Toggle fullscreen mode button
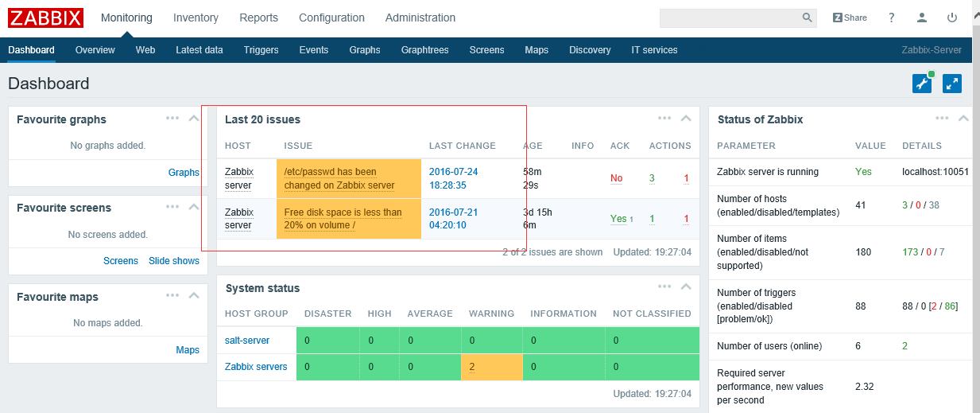Screen dimensions: 980x413 (952, 84)
